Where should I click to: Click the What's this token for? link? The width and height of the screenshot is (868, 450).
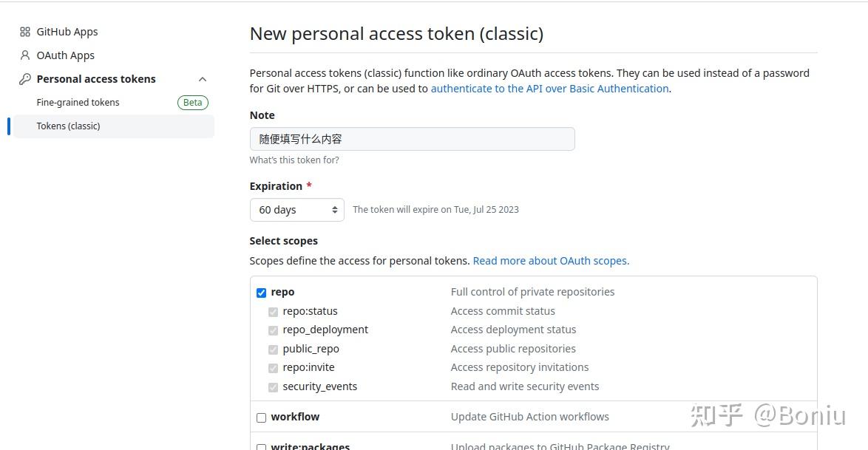pos(294,160)
